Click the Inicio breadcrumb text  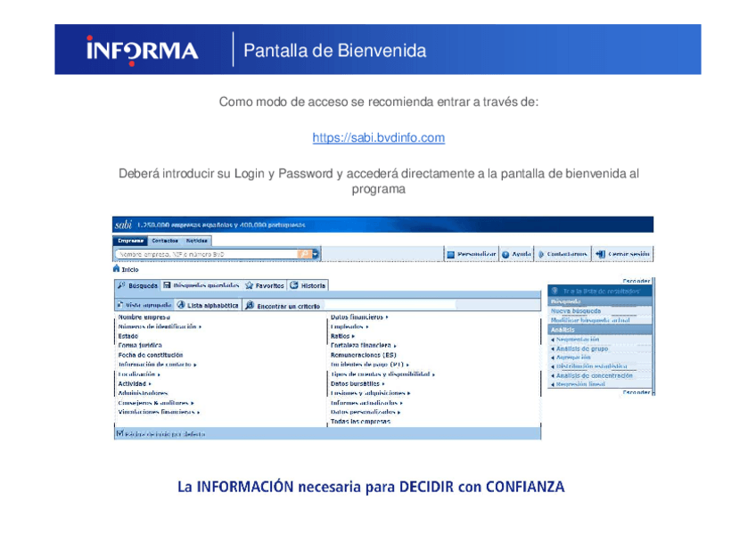129,269
